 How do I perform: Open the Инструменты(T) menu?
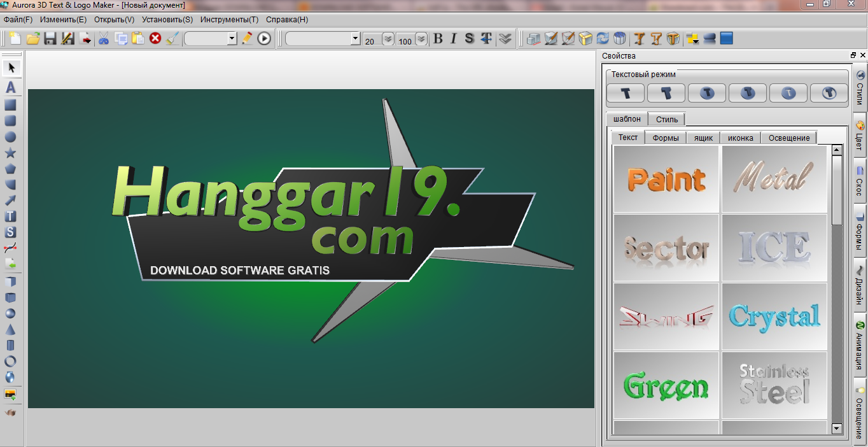229,20
